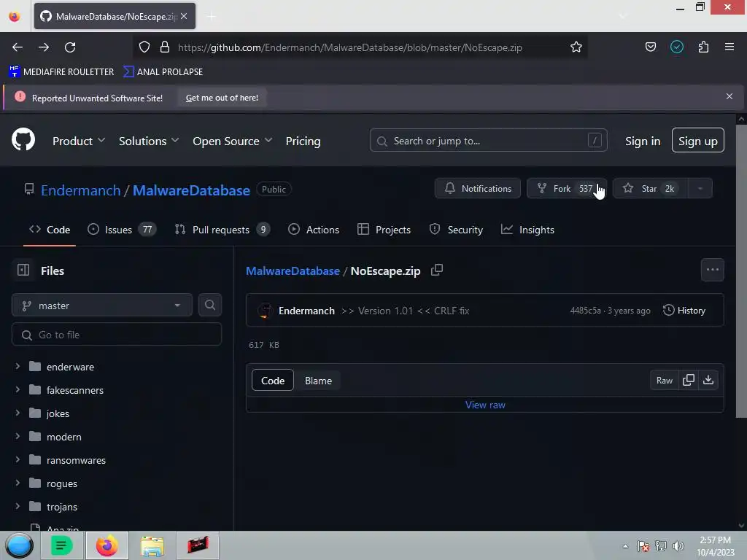Open the Projects tab
The image size is (747, 560).
(384, 230)
